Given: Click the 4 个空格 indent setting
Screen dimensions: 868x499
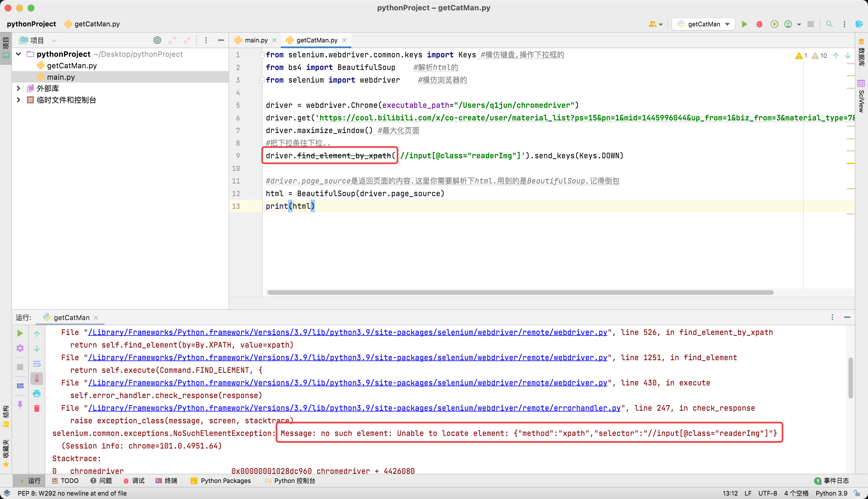Looking at the screenshot, I should point(796,493).
